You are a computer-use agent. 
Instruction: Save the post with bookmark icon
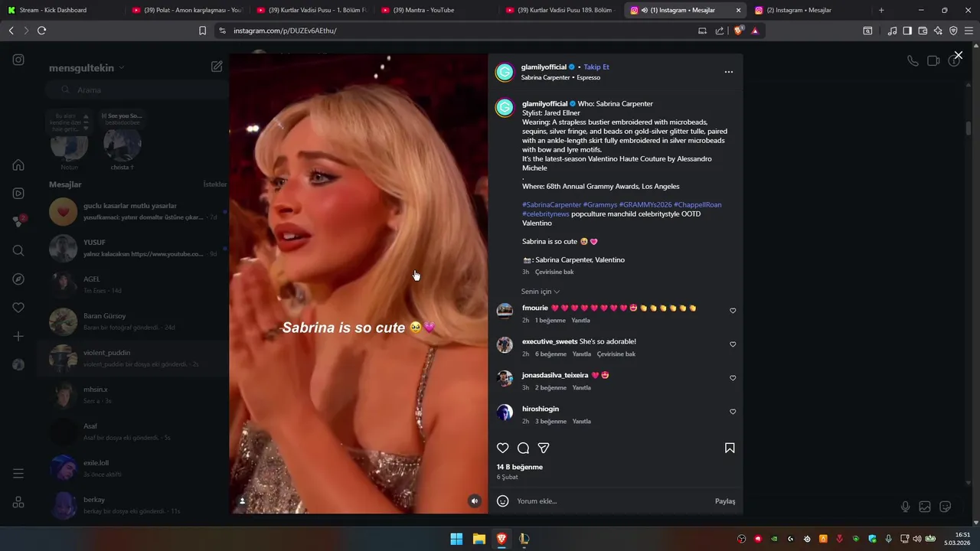[730, 448]
